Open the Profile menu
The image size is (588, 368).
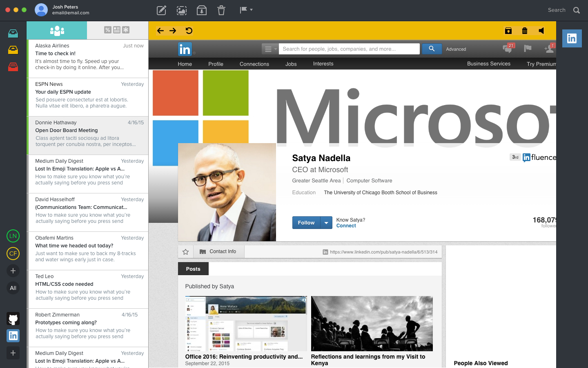point(216,64)
